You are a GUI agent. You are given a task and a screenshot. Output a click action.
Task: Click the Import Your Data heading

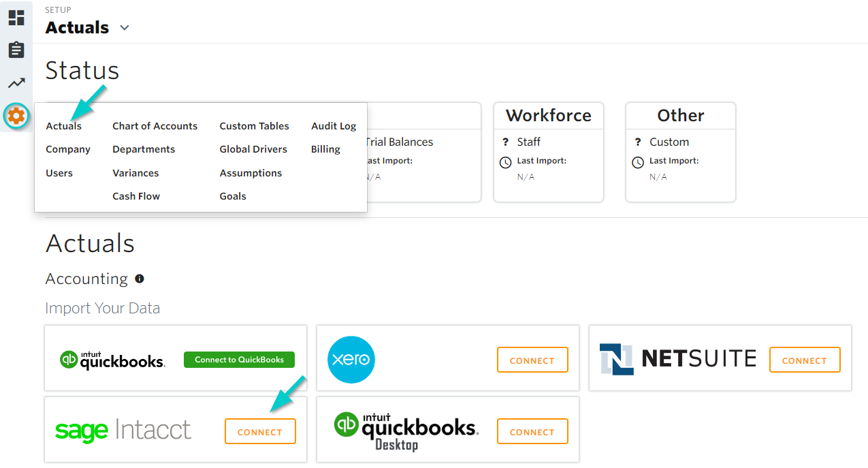click(x=103, y=308)
